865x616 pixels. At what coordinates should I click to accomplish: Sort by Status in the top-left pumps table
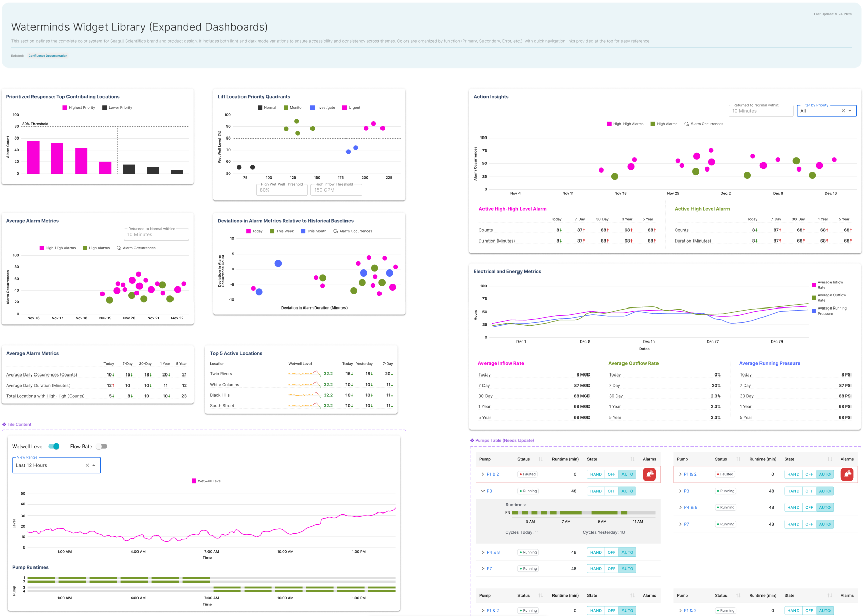click(x=540, y=459)
